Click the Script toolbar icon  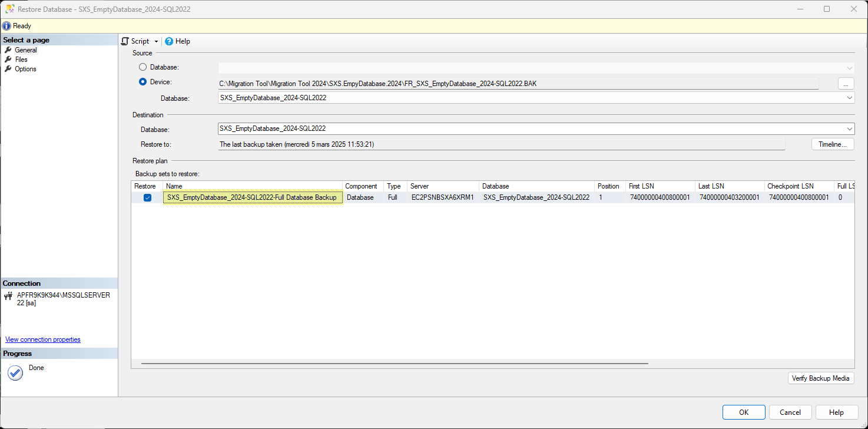coord(125,41)
